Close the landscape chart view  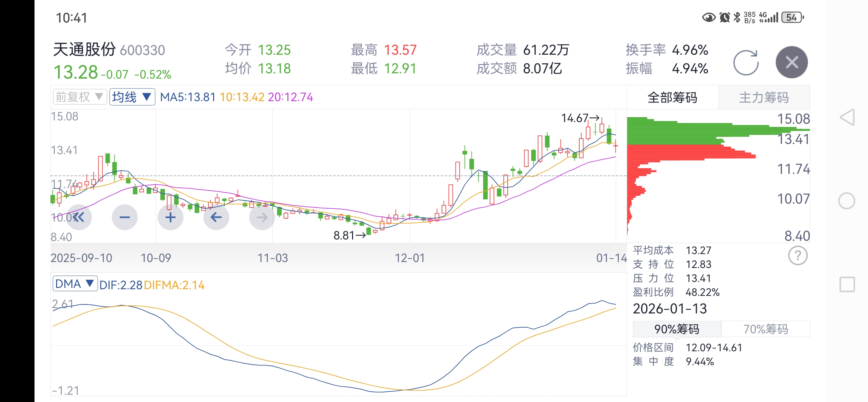point(791,62)
